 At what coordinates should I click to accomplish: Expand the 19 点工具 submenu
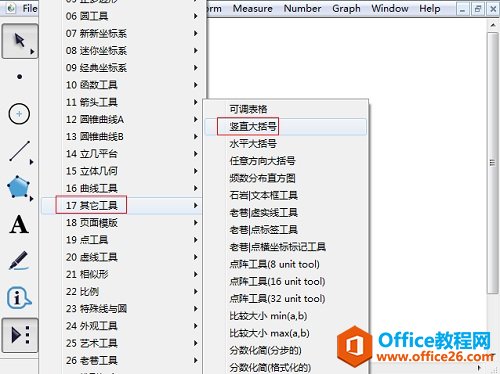tap(121, 240)
